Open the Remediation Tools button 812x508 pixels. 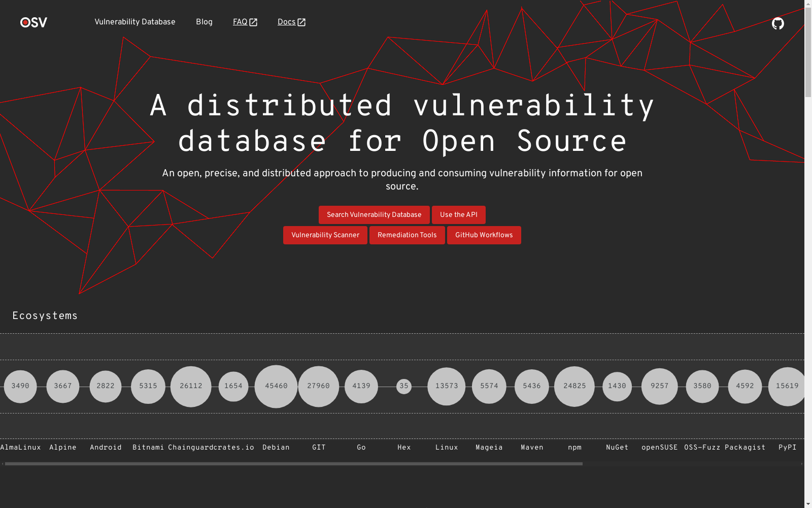407,235
